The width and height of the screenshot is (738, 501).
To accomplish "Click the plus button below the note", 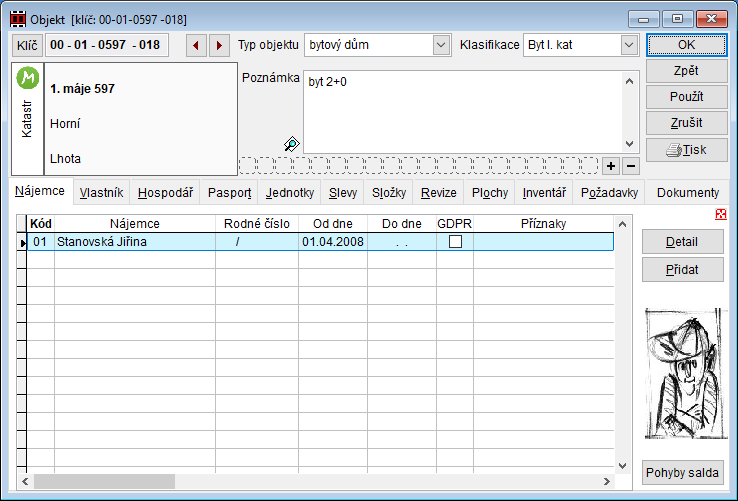I will [x=611, y=165].
